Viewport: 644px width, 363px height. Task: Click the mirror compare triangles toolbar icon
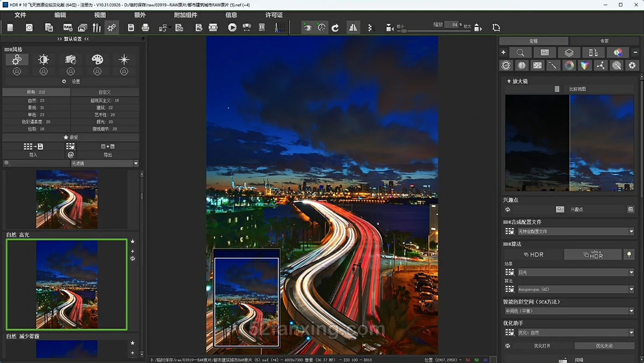pyautogui.click(x=353, y=27)
